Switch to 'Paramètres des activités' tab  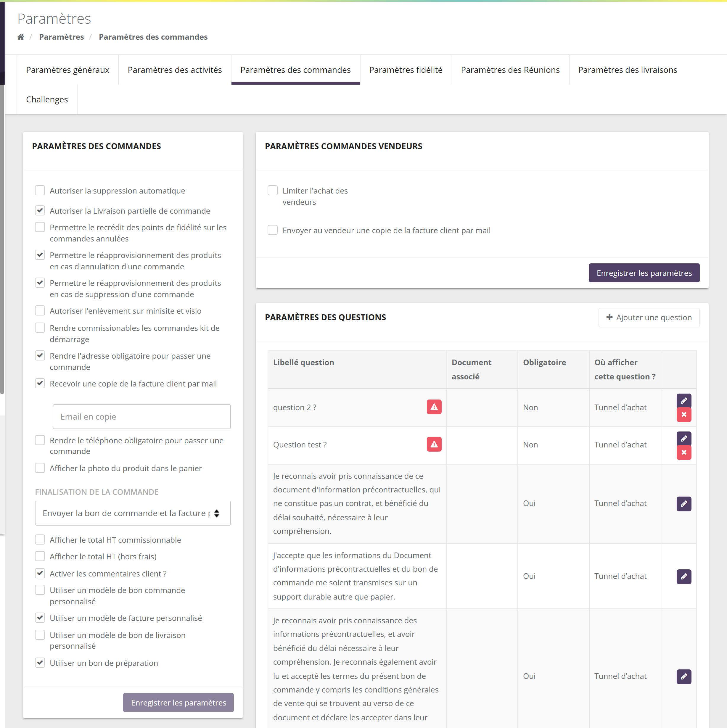174,70
